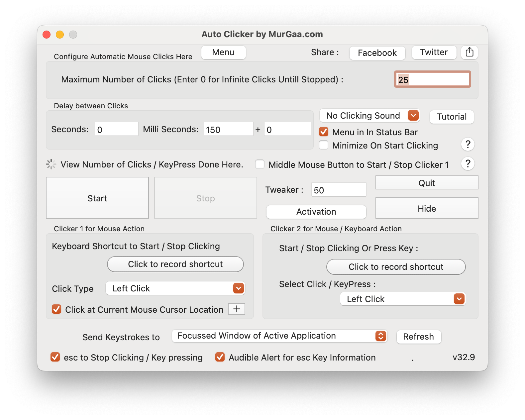
Task: Open the Send Keystrokes to dropdown
Action: point(279,336)
